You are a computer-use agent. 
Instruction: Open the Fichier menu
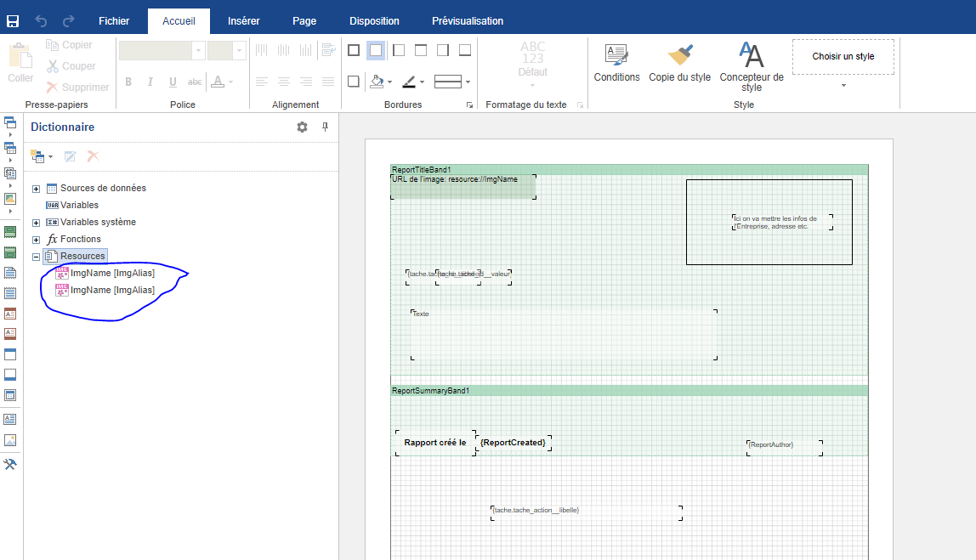[114, 21]
